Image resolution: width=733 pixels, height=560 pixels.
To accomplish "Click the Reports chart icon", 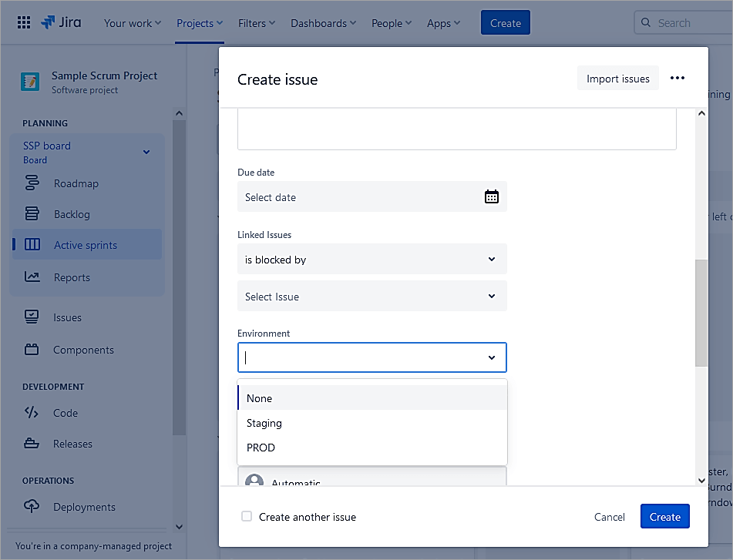I will coord(32,277).
